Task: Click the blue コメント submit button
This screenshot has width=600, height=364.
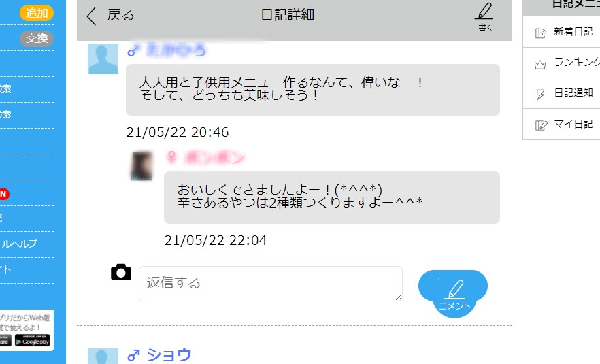Action: click(453, 293)
